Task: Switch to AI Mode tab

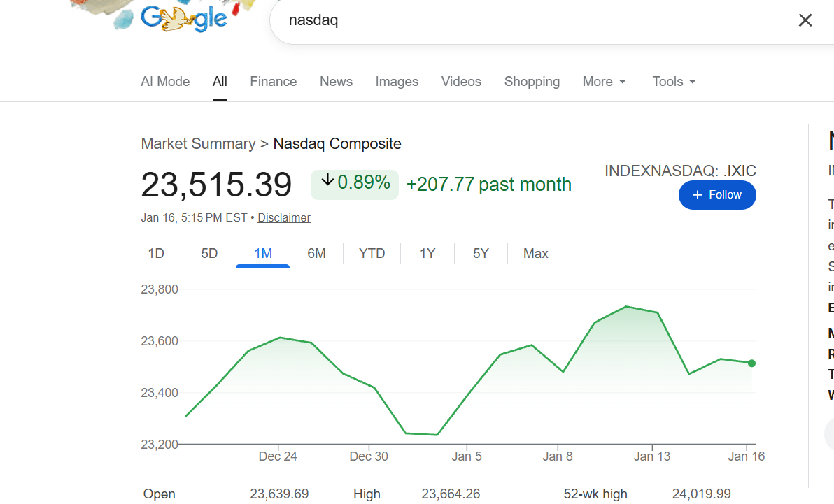Action: 165,82
